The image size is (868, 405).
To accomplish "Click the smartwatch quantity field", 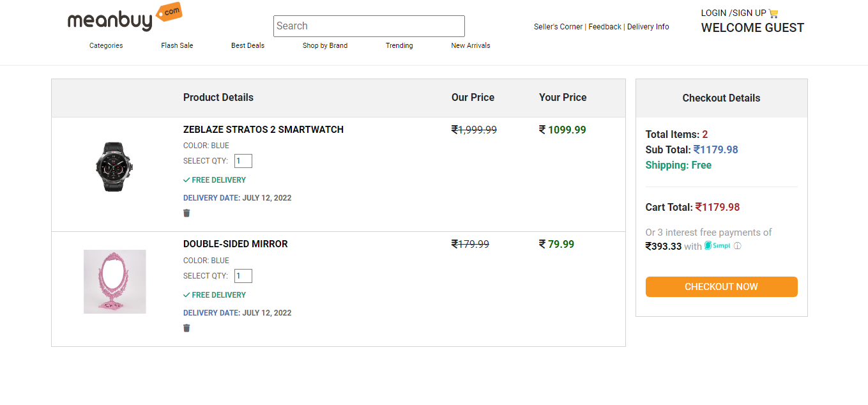I will click(243, 161).
